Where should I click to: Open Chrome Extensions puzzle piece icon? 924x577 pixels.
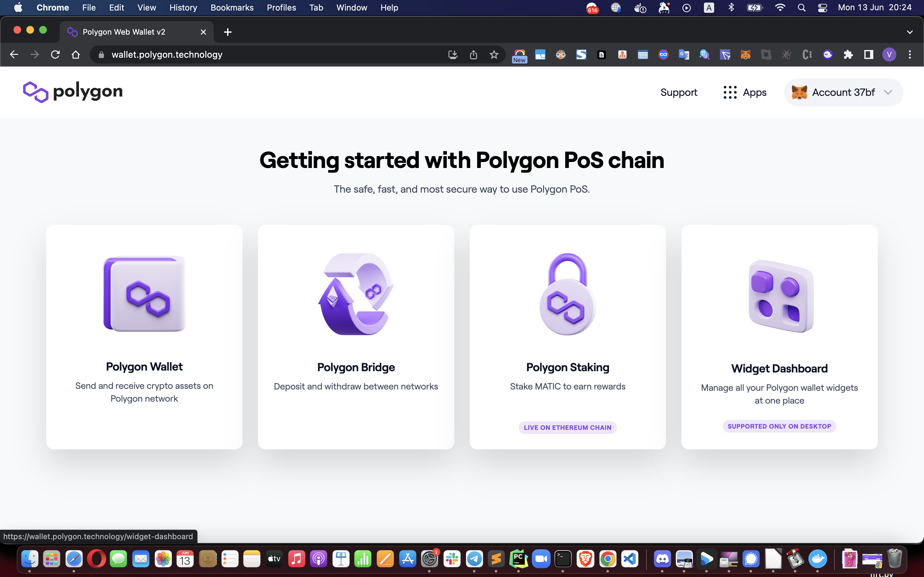848,54
